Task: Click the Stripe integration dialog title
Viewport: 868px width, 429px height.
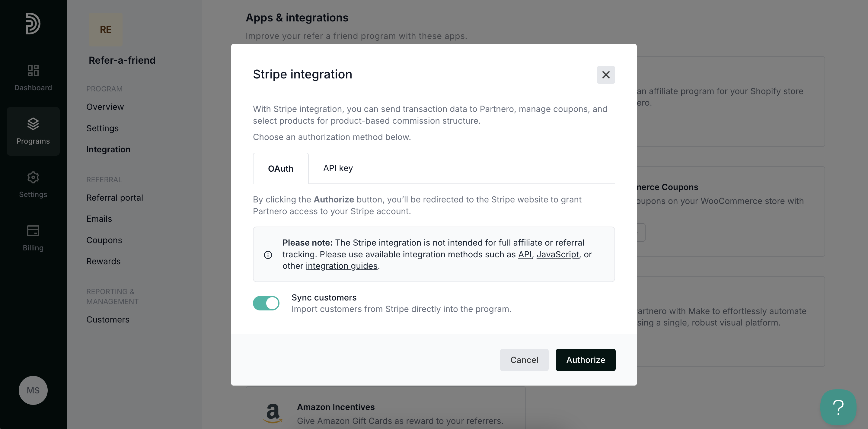Action: [302, 74]
